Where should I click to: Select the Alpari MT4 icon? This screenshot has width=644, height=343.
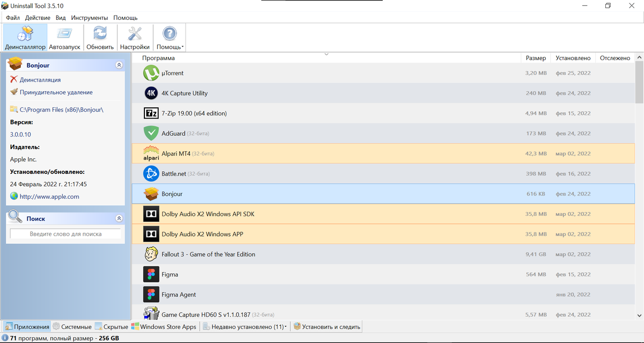pos(152,154)
